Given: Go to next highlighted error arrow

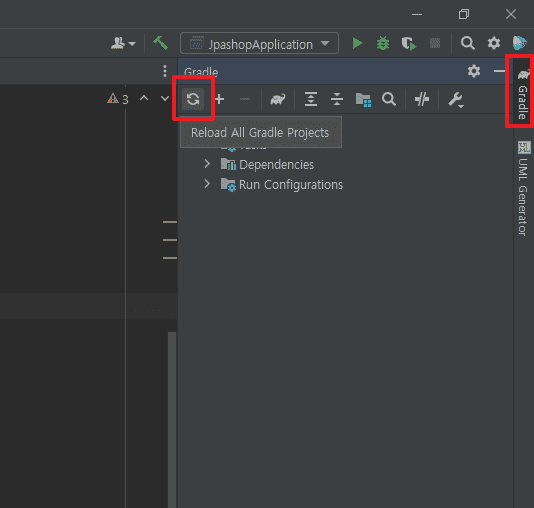Looking at the screenshot, I should pos(165,99).
